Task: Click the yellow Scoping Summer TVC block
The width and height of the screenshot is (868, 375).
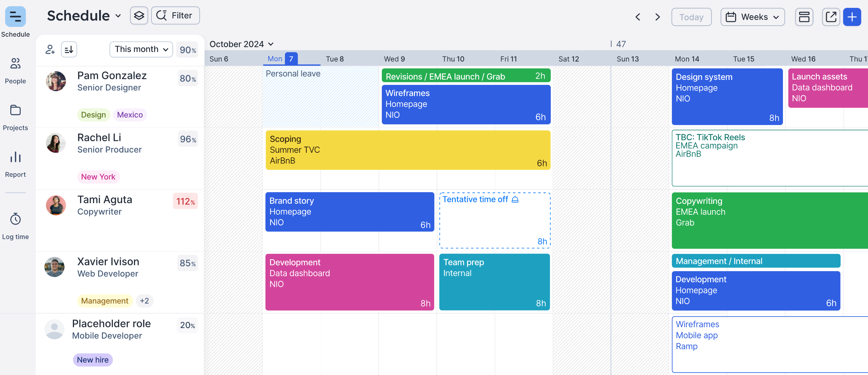Action: pos(408,150)
